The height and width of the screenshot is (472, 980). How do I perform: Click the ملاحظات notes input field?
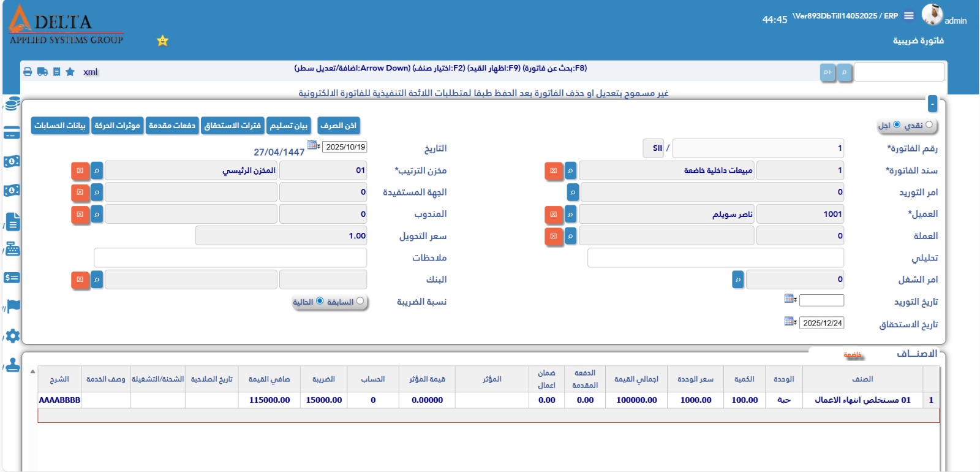[230, 258]
